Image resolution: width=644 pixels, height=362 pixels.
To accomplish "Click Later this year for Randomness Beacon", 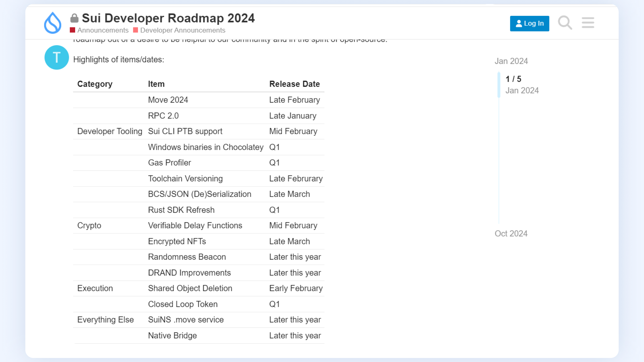I will click(295, 257).
